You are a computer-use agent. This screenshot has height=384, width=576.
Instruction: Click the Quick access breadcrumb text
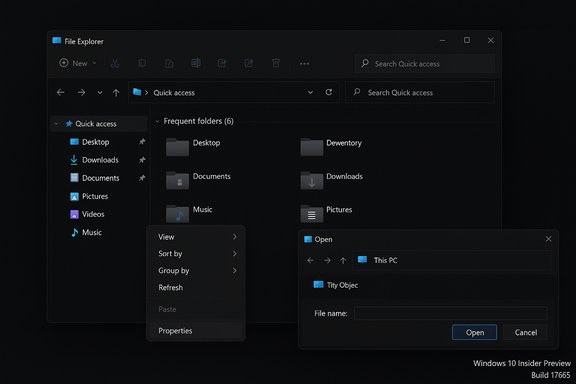point(174,93)
